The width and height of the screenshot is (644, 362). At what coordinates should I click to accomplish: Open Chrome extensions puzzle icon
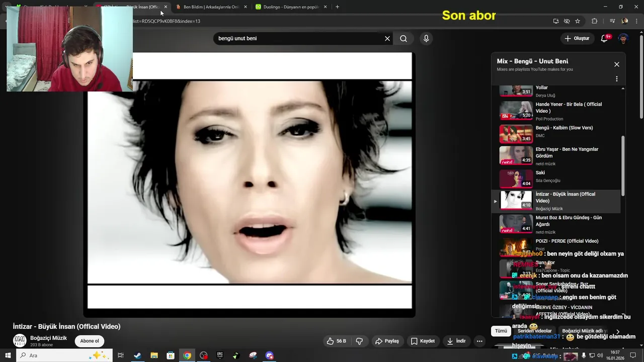[x=595, y=21]
